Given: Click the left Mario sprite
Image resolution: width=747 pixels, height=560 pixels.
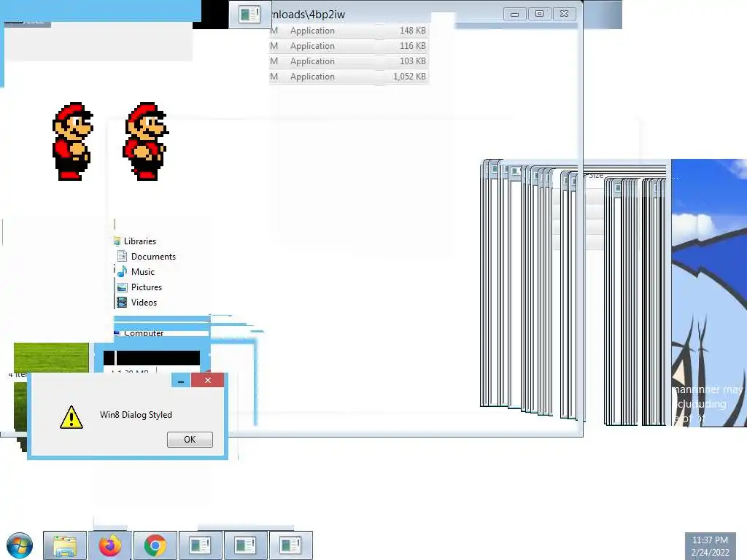Looking at the screenshot, I should 72,141.
